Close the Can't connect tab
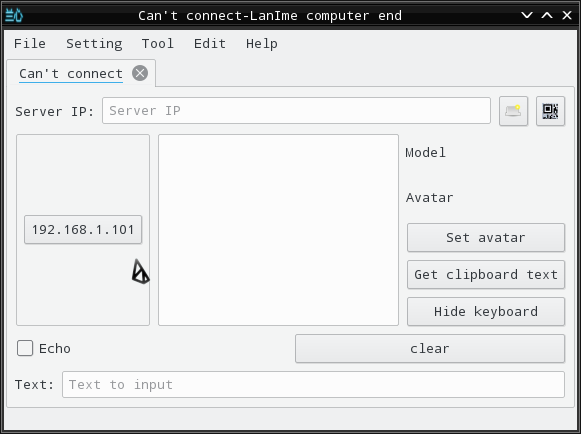This screenshot has width=581, height=434. tap(140, 73)
